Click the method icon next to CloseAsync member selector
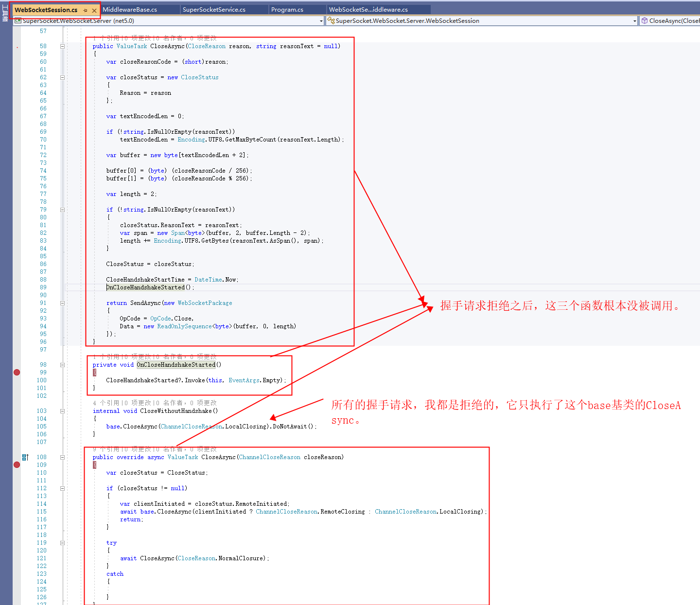Screen dimensions: 700x605 click(644, 21)
